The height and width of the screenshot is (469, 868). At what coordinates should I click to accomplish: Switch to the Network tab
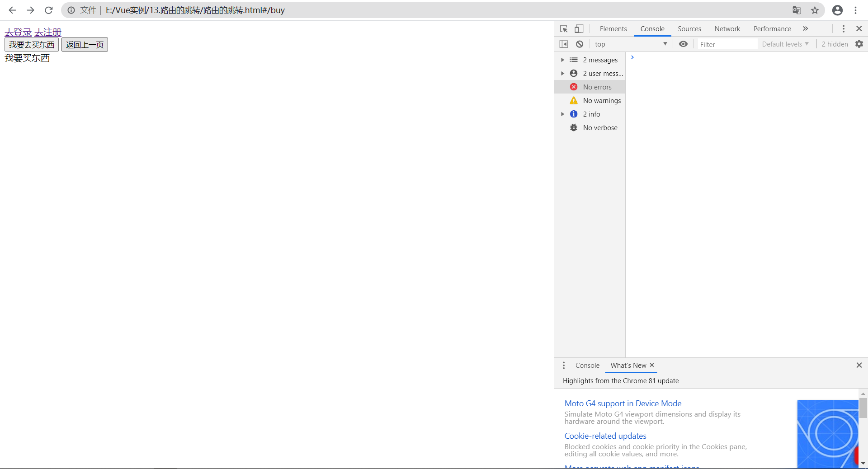tap(727, 28)
